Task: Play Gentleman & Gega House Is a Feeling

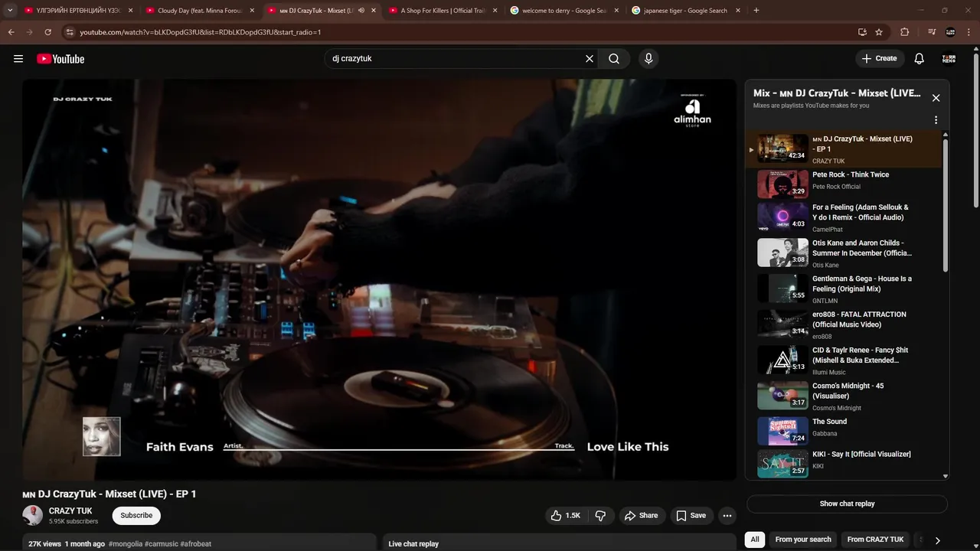Action: 842,289
